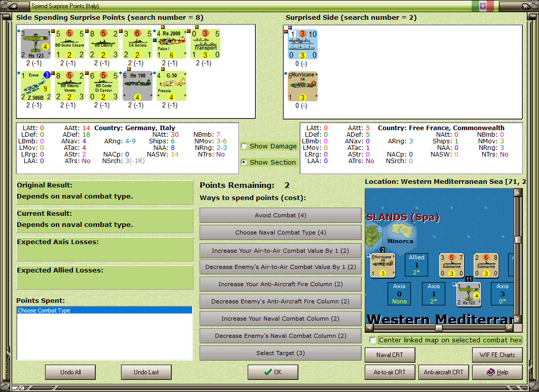Click the Axis 3 sea box marker
The height and width of the screenshot is (392, 539).
[502, 293]
